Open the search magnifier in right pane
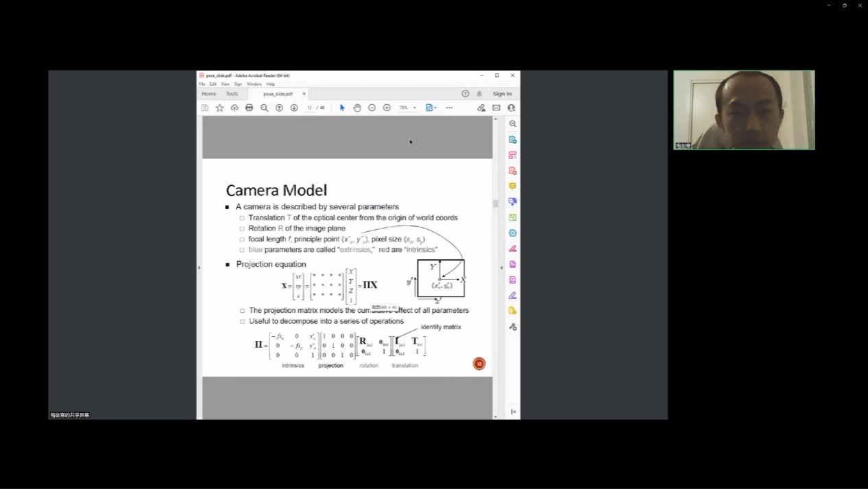The height and width of the screenshot is (489, 868). (512, 123)
